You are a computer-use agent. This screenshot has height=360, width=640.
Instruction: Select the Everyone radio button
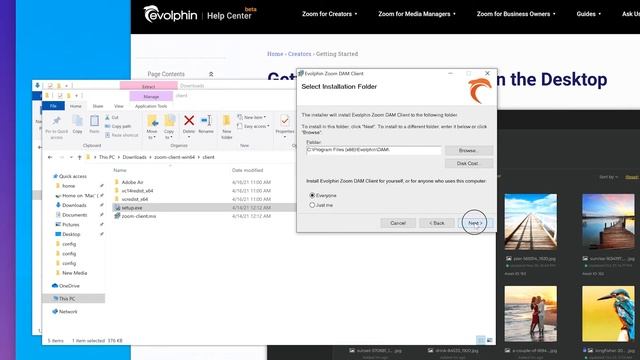coord(312,196)
